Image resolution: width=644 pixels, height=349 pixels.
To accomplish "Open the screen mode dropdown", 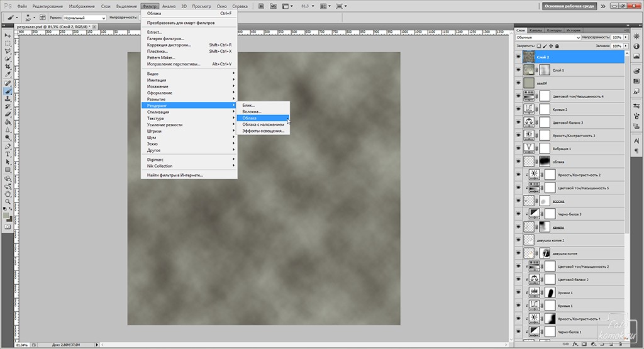I will tap(341, 6).
